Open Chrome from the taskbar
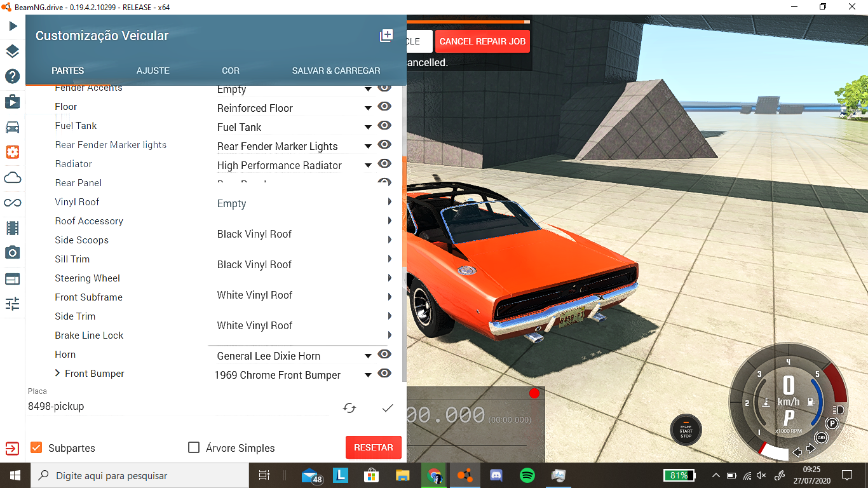Image resolution: width=868 pixels, height=488 pixels. pyautogui.click(x=435, y=475)
